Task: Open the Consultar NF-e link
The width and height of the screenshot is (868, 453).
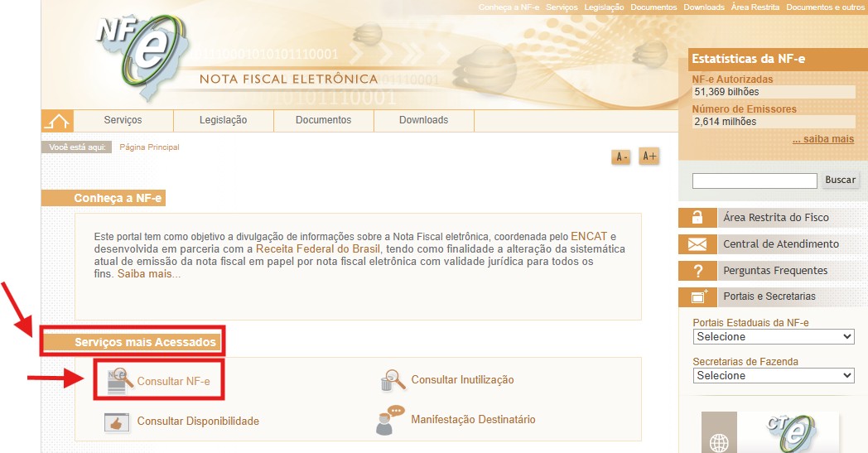Action: [173, 382]
